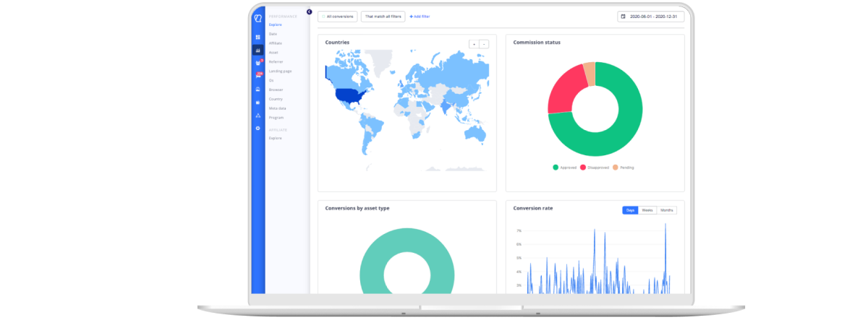The width and height of the screenshot is (868, 320).
Task: Open the Affiliate menu item under Performance
Action: [276, 43]
